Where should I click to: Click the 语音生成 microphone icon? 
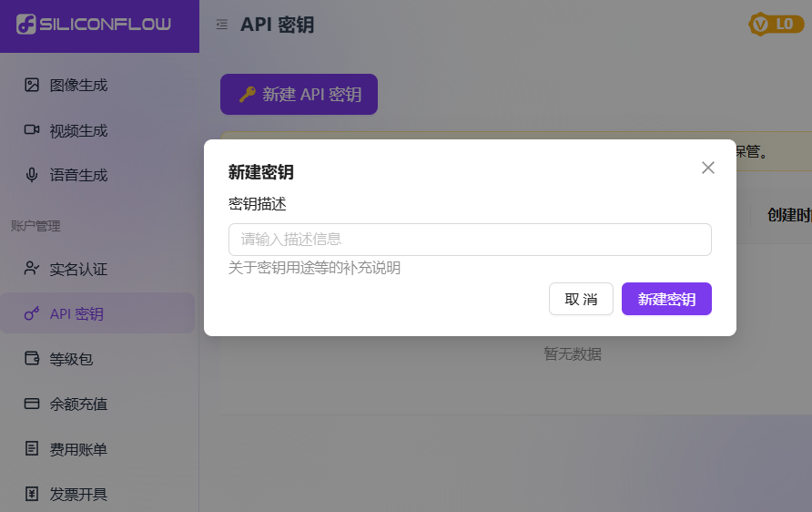32,175
